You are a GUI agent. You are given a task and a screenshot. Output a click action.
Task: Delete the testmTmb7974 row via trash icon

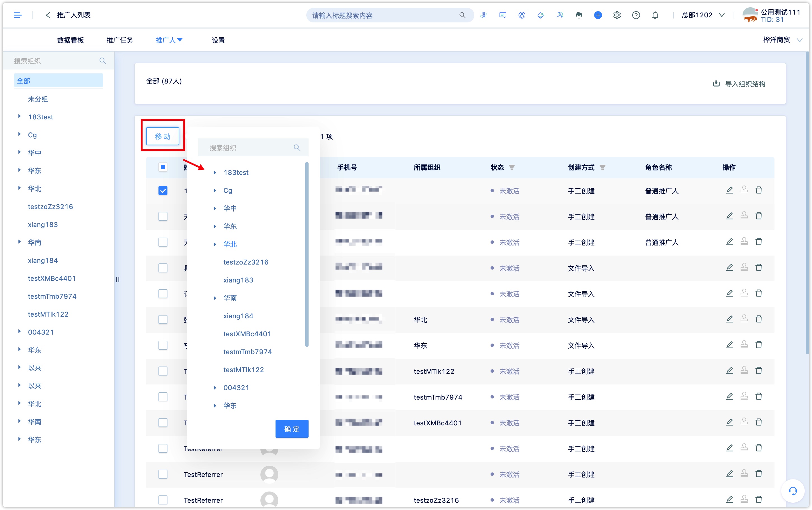759,396
